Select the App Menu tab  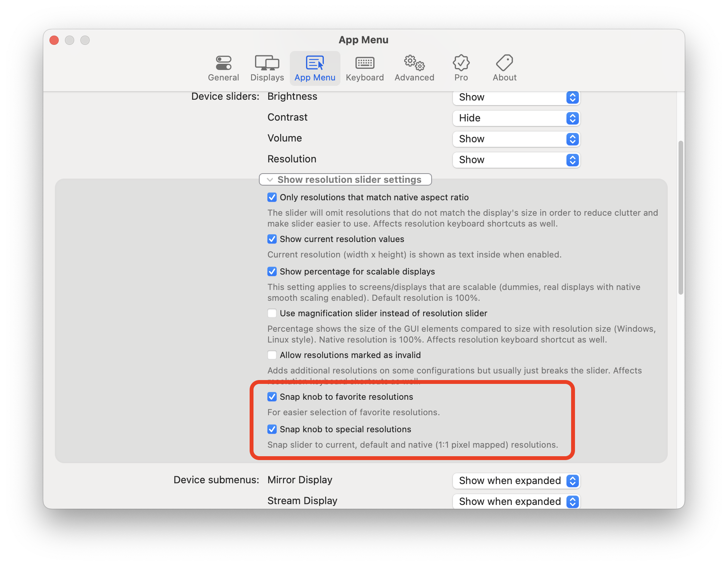[315, 68]
